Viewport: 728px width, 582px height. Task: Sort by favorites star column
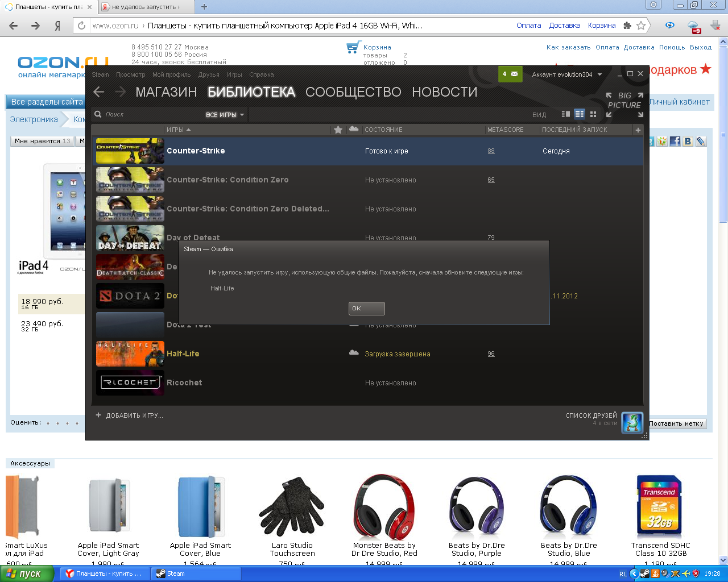(x=338, y=130)
